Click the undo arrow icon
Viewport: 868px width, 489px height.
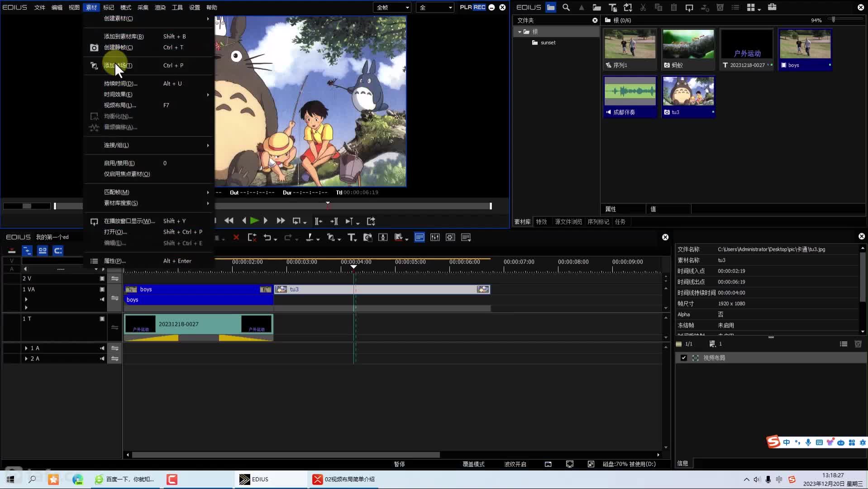(x=267, y=237)
